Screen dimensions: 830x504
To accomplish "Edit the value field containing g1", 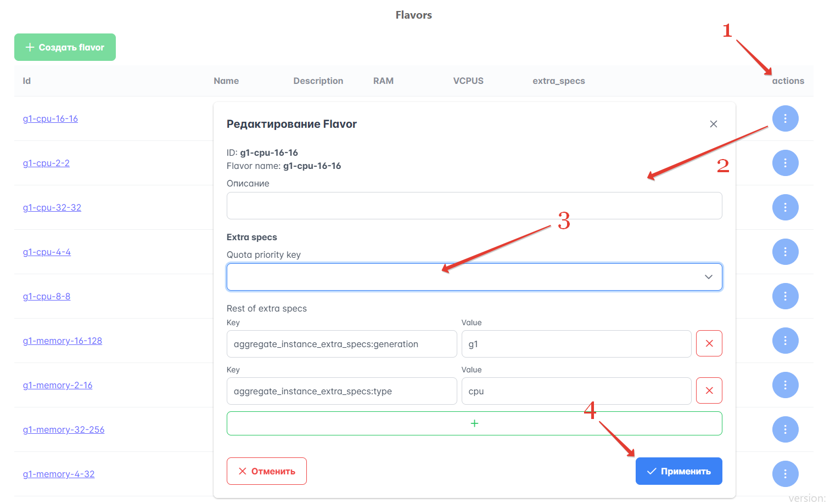I will [576, 344].
